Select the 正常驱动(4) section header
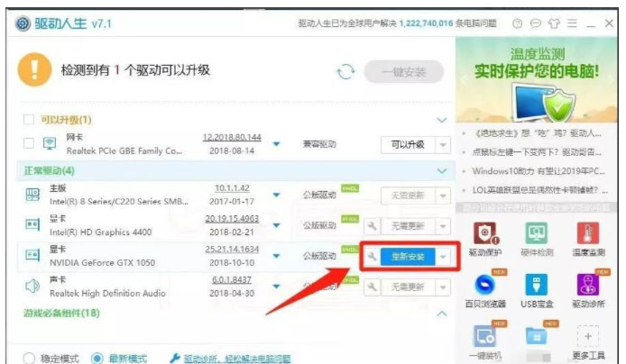 point(235,171)
